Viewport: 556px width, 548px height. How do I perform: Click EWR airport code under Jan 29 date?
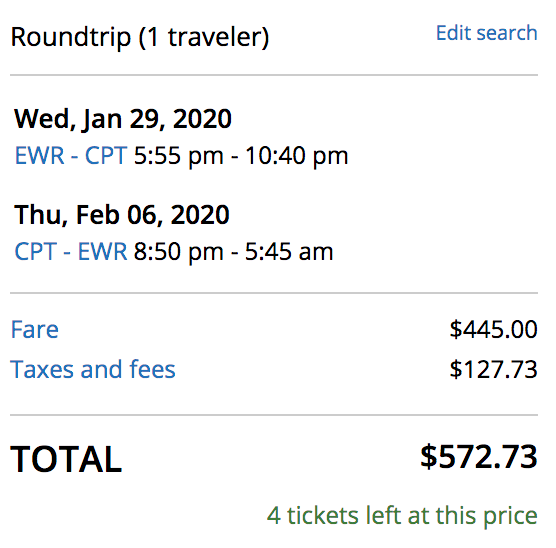pyautogui.click(x=40, y=155)
